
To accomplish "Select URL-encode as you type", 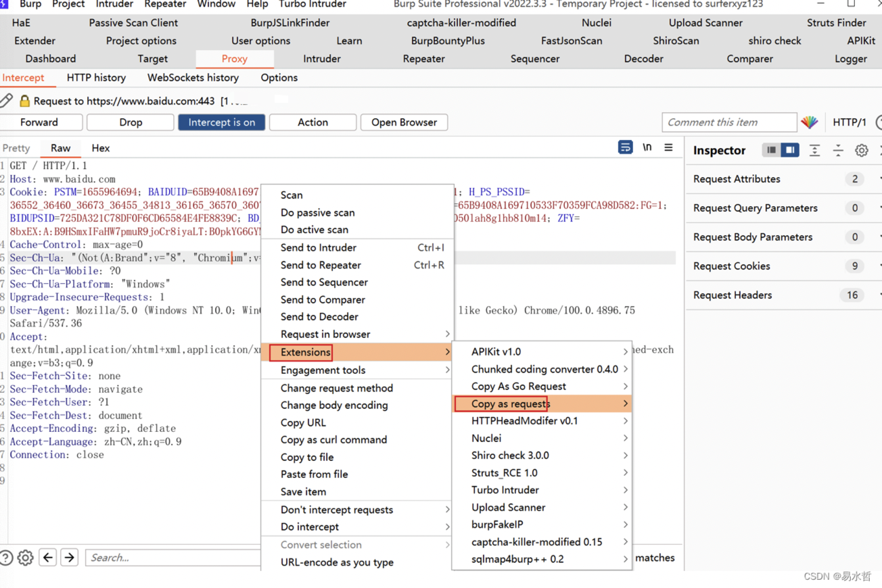I will (x=357, y=562).
